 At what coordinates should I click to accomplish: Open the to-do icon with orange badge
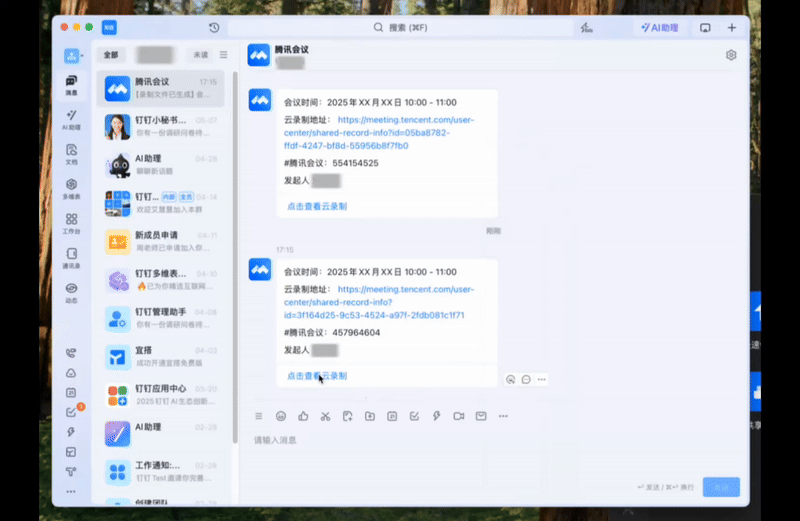point(72,412)
